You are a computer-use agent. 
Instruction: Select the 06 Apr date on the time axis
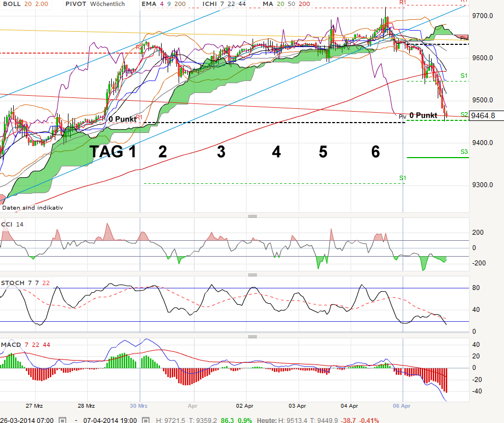(x=402, y=405)
